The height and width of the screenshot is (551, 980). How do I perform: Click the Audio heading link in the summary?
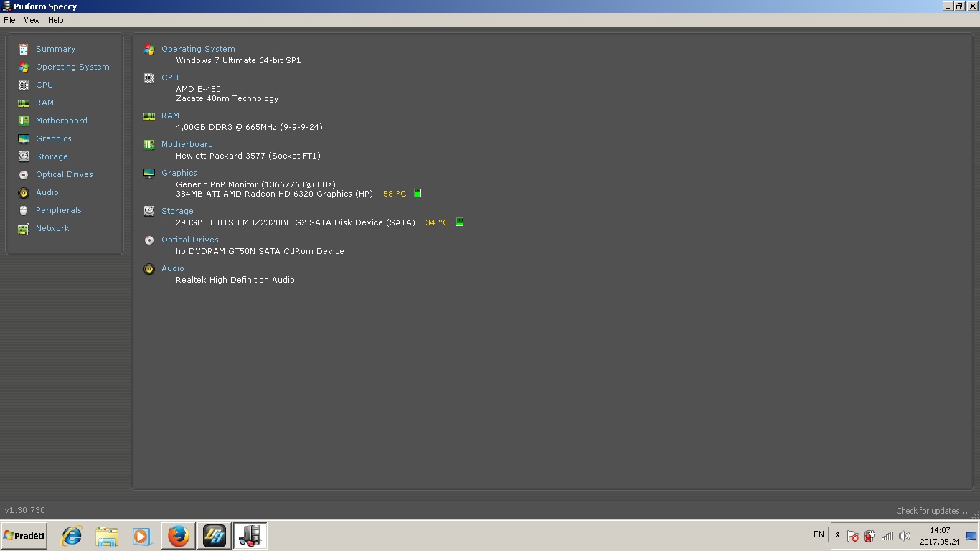(x=173, y=268)
